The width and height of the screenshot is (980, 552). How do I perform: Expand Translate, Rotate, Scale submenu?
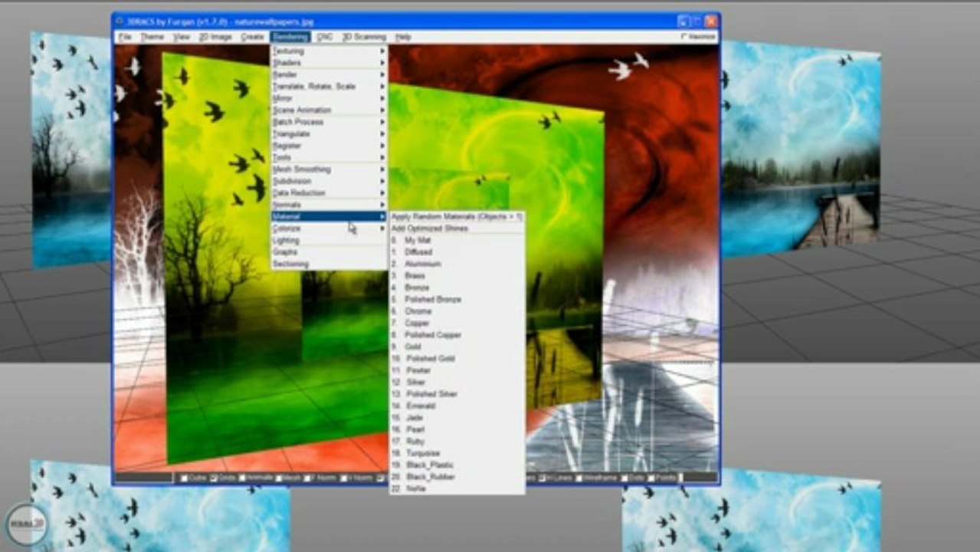tap(329, 87)
